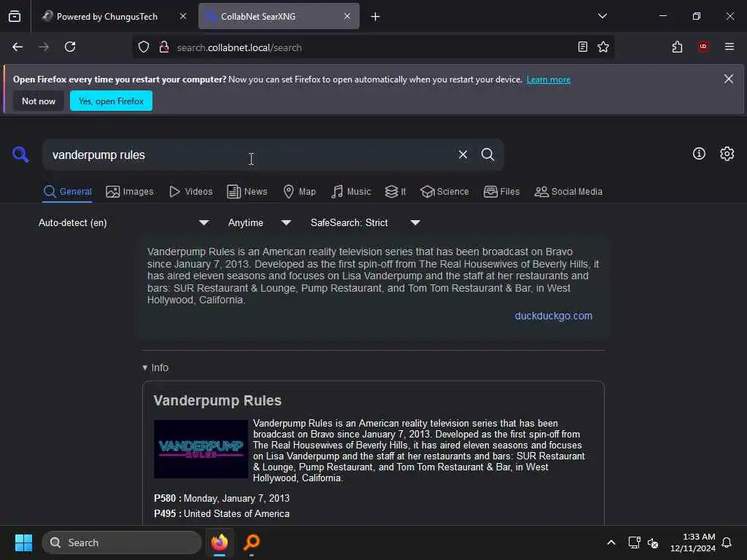Open the Science search category
Image resolution: width=747 pixels, height=560 pixels.
[444, 192]
